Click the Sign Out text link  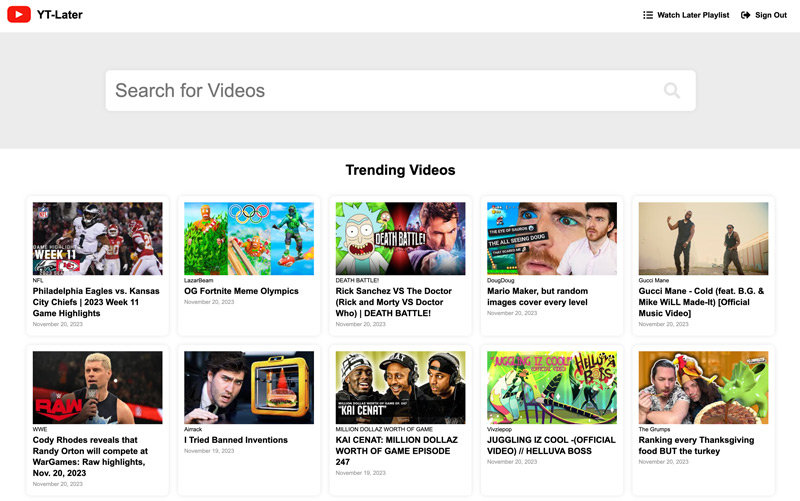(x=770, y=15)
